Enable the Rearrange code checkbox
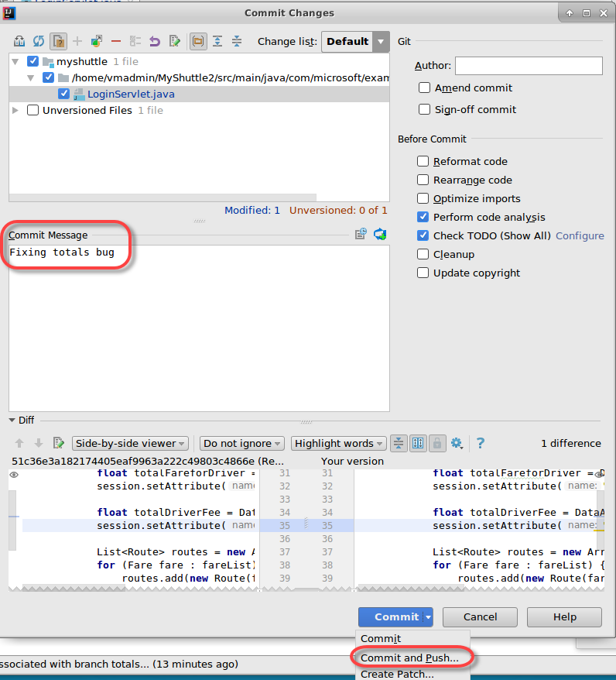The width and height of the screenshot is (616, 680). coord(423,180)
